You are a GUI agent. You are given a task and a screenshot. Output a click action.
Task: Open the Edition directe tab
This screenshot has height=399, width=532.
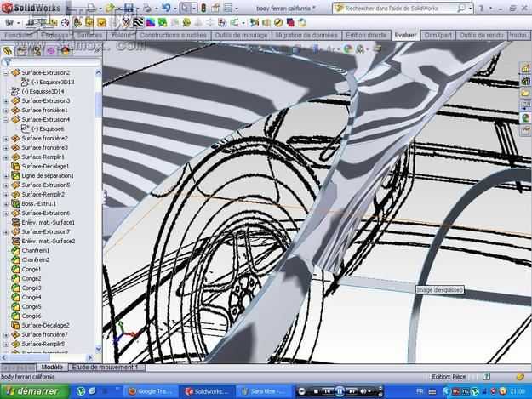tap(366, 35)
